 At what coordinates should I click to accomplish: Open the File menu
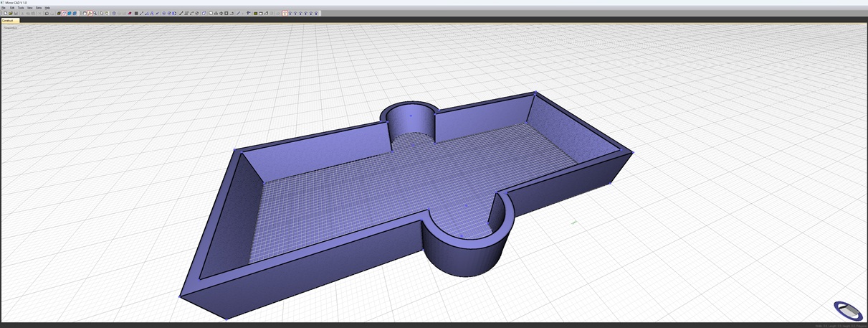[x=4, y=8]
